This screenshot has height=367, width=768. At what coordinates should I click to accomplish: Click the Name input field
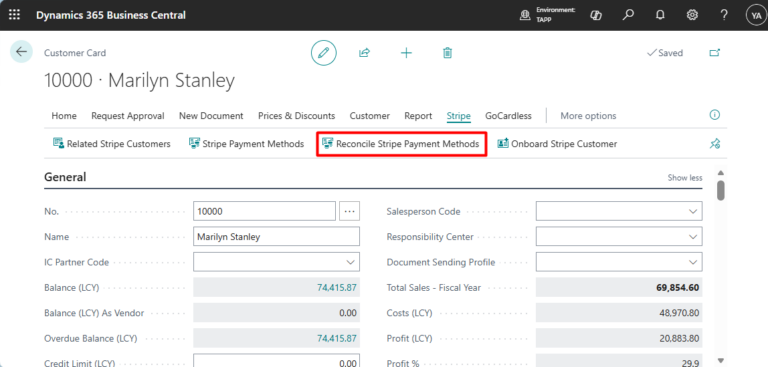click(x=276, y=237)
